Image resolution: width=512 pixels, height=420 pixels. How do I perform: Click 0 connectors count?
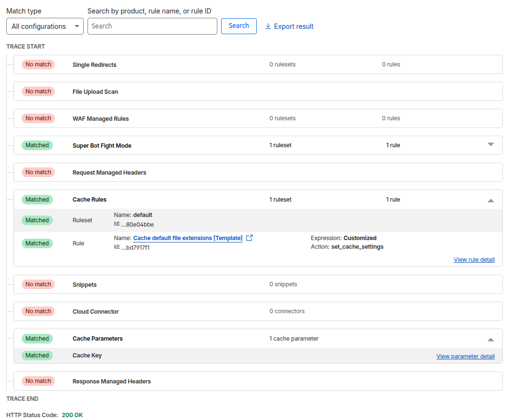[x=287, y=311]
